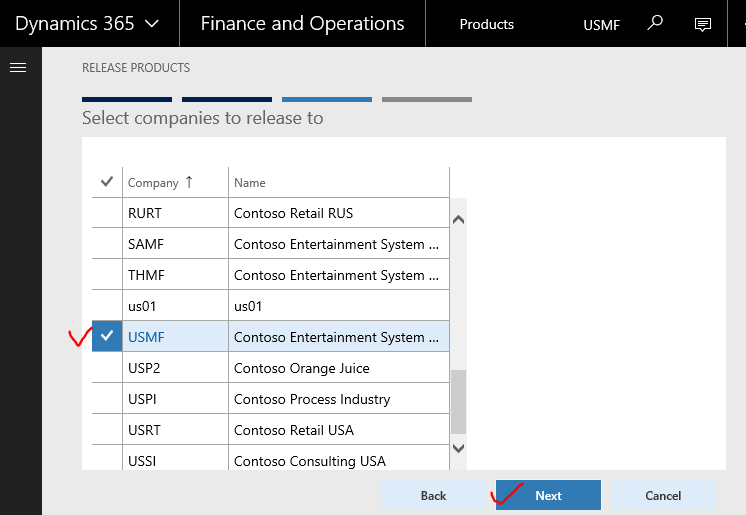746x515 pixels.
Task: Select the SAMF company cell
Action: (x=175, y=244)
